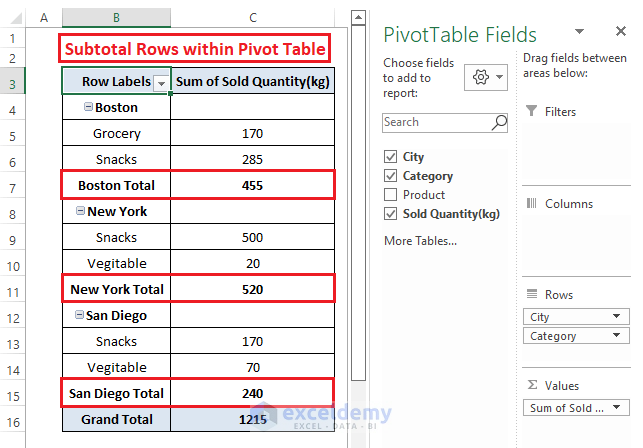The width and height of the screenshot is (643, 448).
Task: Enable the Product field checkbox
Action: pyautogui.click(x=391, y=195)
